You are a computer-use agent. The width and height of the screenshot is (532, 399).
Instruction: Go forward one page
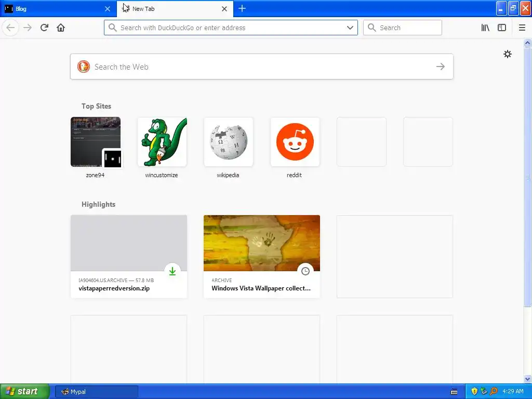click(28, 28)
